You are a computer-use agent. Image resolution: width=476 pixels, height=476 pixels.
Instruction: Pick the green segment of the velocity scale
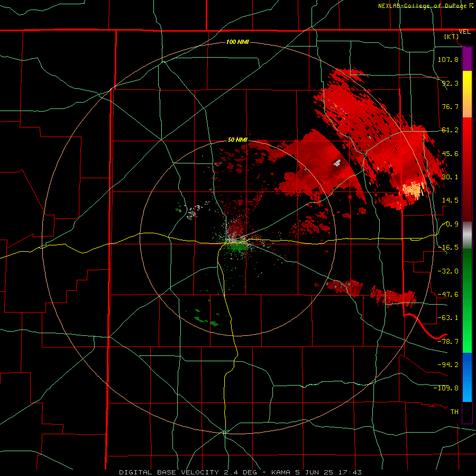click(467, 300)
